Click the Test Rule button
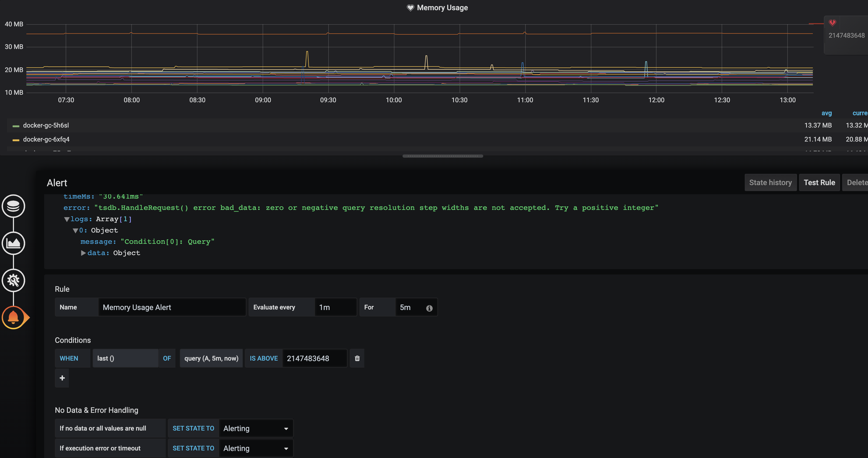The width and height of the screenshot is (868, 458). click(x=819, y=182)
